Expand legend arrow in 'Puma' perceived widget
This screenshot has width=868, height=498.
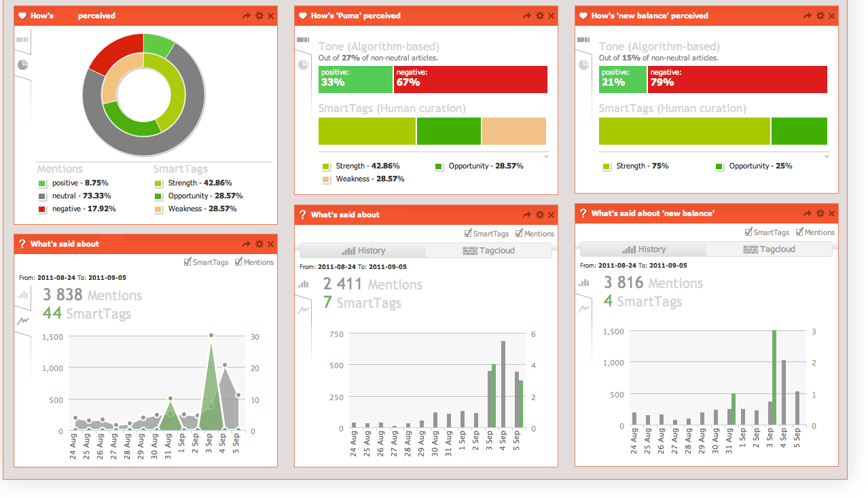pyautogui.click(x=547, y=156)
